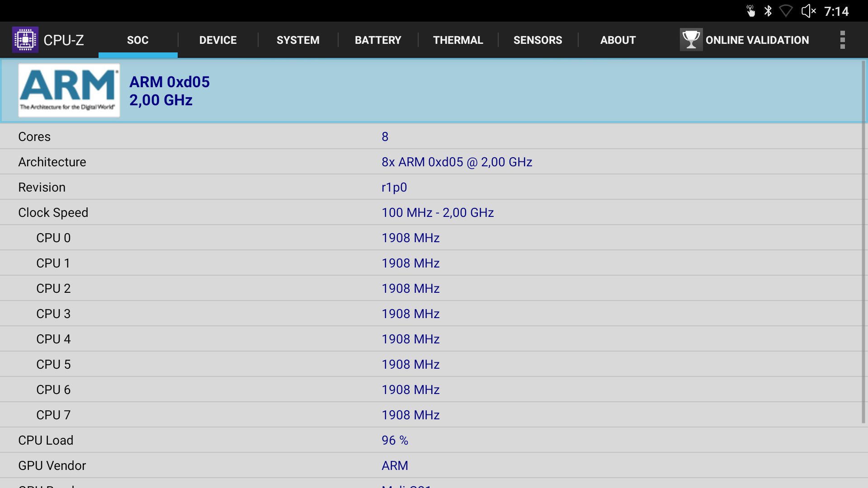Click the ONLINE VALIDATION button
This screenshot has width=868, height=488.
745,40
